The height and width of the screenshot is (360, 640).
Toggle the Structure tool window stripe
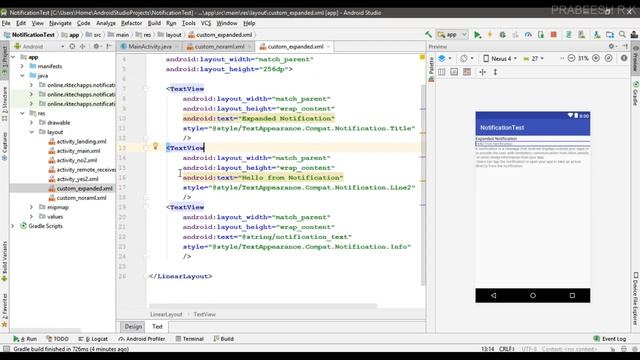tap(4, 104)
